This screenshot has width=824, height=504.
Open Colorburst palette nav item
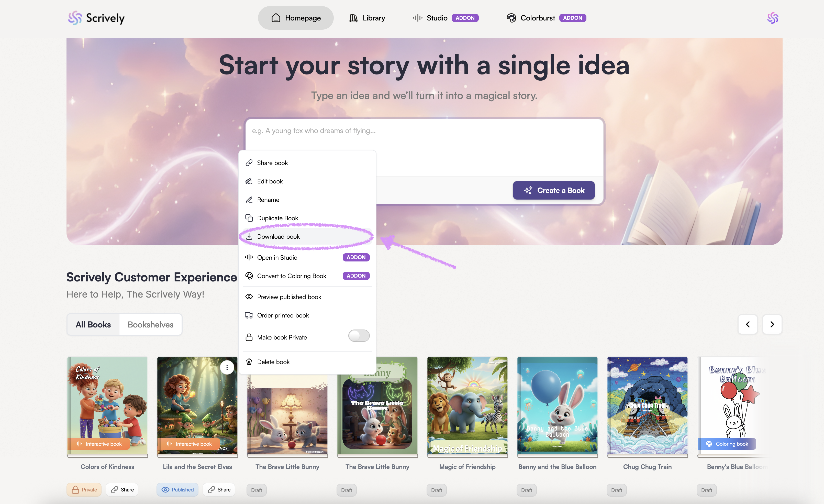(537, 18)
